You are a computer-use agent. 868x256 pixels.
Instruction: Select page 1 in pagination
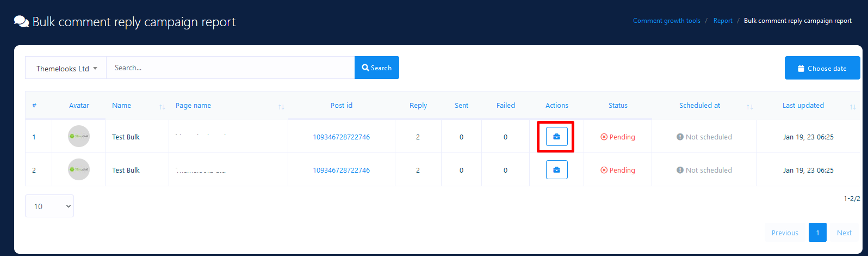pyautogui.click(x=817, y=232)
